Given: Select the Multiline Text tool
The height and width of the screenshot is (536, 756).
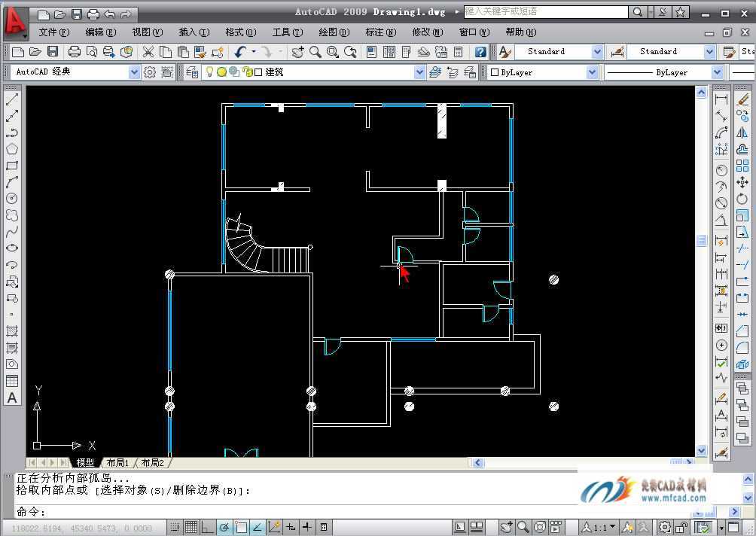Looking at the screenshot, I should coord(12,398).
